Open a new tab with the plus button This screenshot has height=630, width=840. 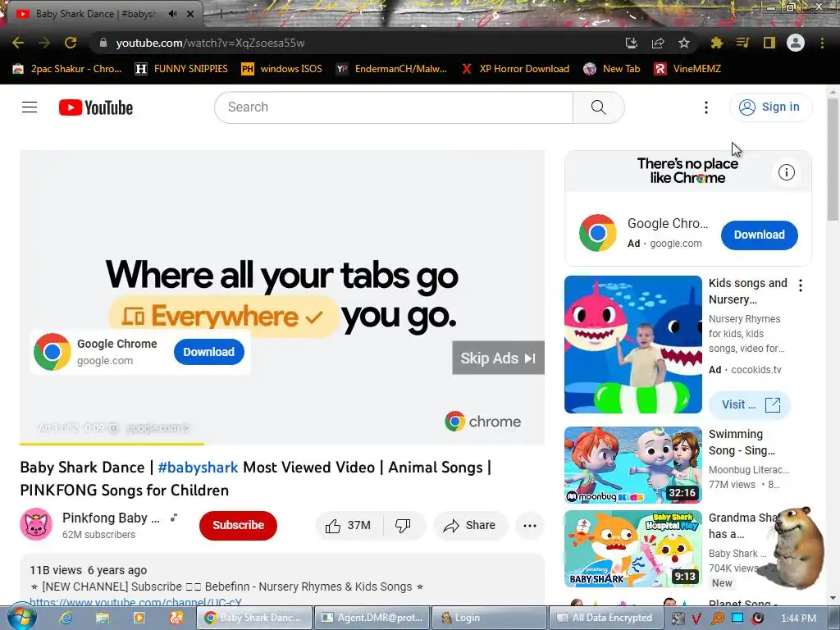[221, 15]
